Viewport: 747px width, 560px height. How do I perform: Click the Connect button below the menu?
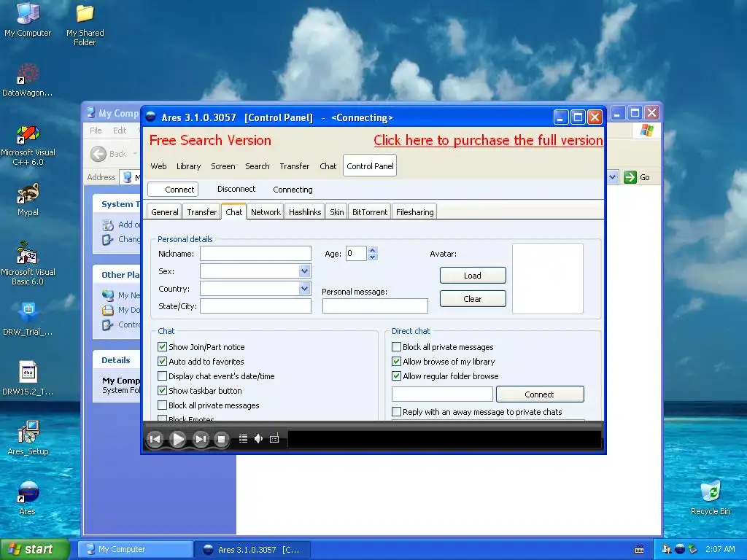174,190
